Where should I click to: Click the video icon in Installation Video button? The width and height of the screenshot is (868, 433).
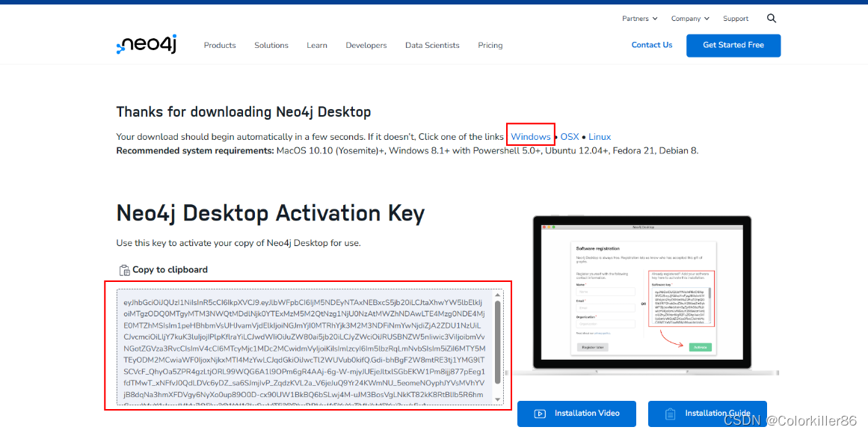click(x=540, y=414)
